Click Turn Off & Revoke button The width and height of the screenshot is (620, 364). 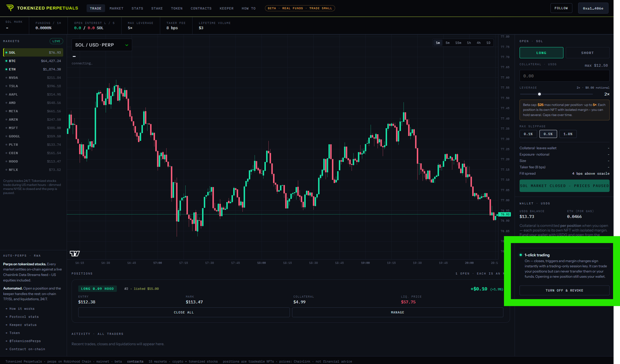(x=564, y=291)
